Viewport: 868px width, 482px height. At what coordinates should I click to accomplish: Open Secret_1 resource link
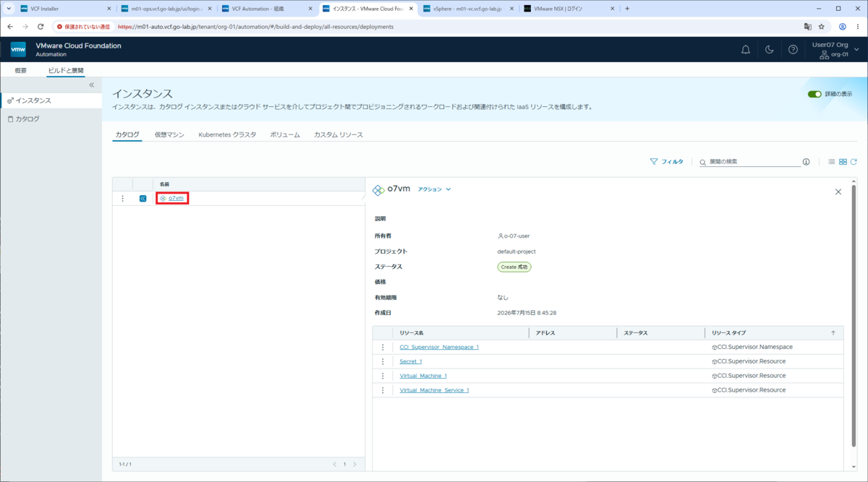[x=411, y=361]
